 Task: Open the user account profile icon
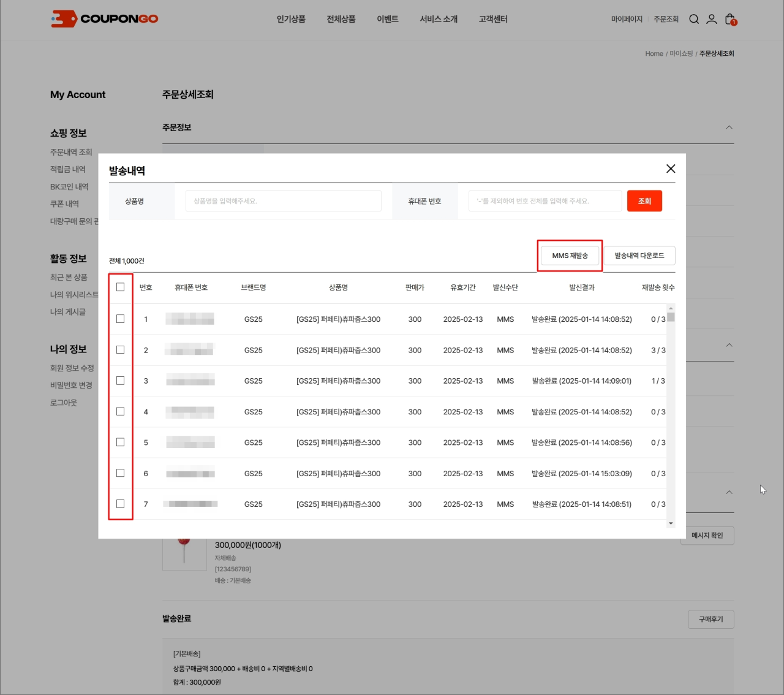click(x=711, y=19)
